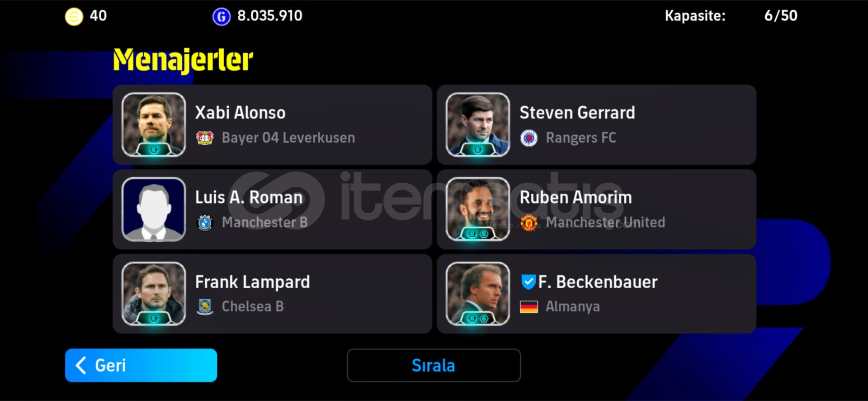Open Frank Lampard's portrait thumbnail
The width and height of the screenshot is (868, 401).
click(x=154, y=294)
